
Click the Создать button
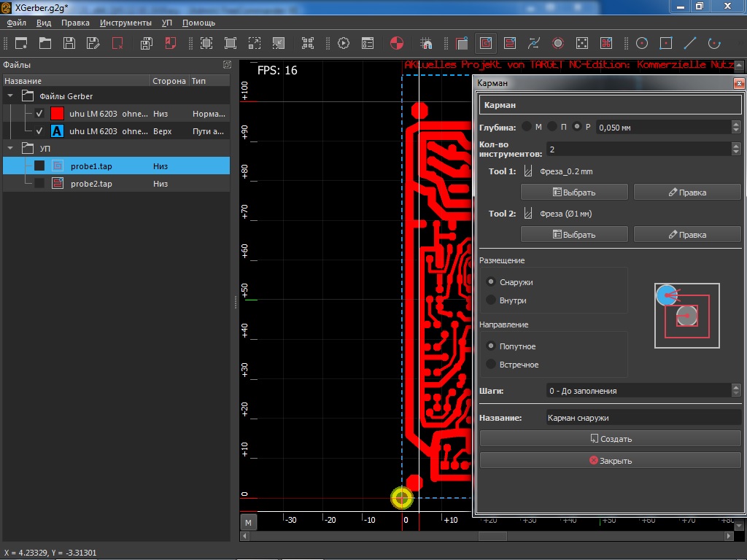click(x=611, y=438)
